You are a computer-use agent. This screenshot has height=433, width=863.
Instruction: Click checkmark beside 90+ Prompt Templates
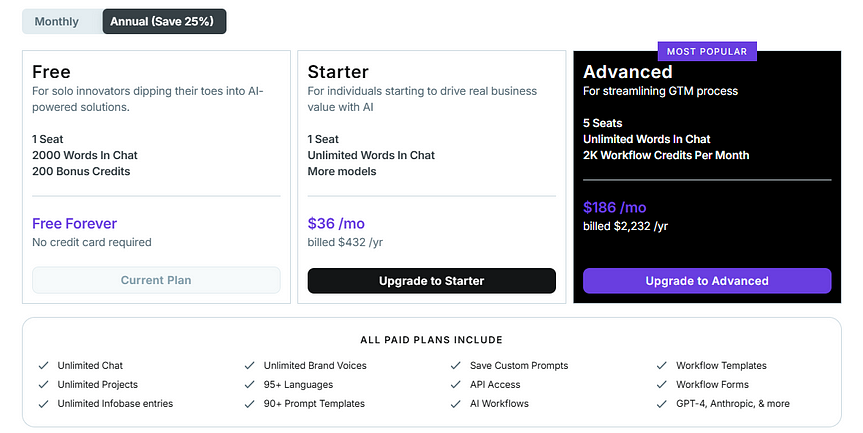pyautogui.click(x=250, y=404)
